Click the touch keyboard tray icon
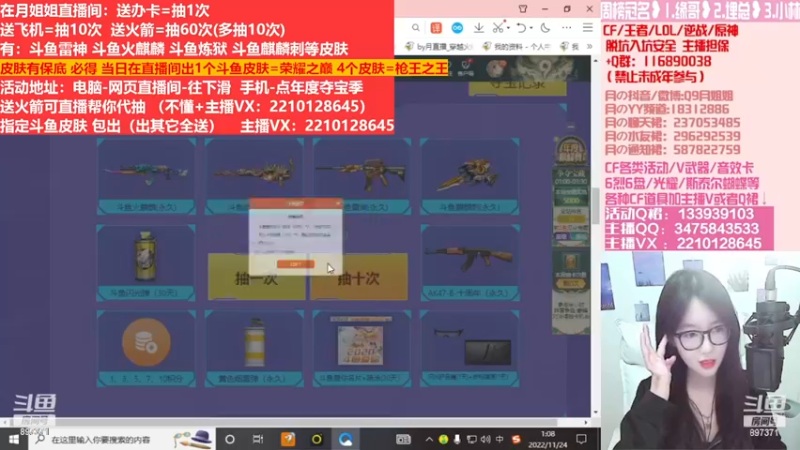Screen dimensions: 800x450 click(403, 439)
